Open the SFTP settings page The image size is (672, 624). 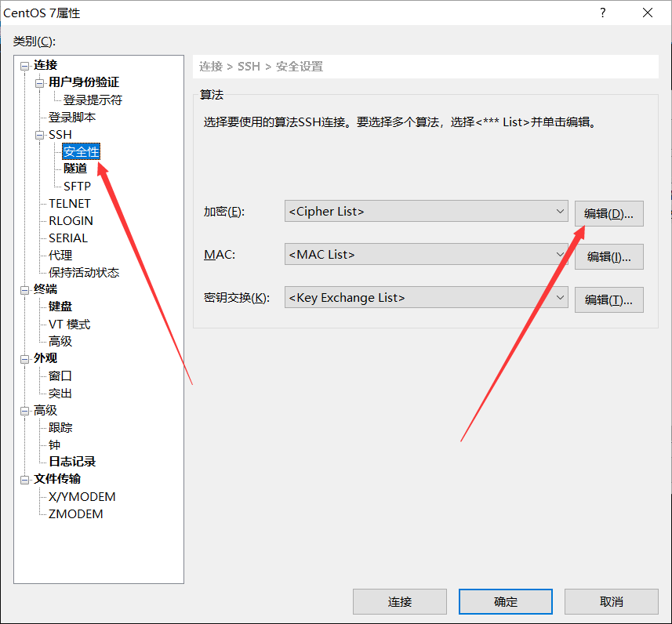[77, 186]
